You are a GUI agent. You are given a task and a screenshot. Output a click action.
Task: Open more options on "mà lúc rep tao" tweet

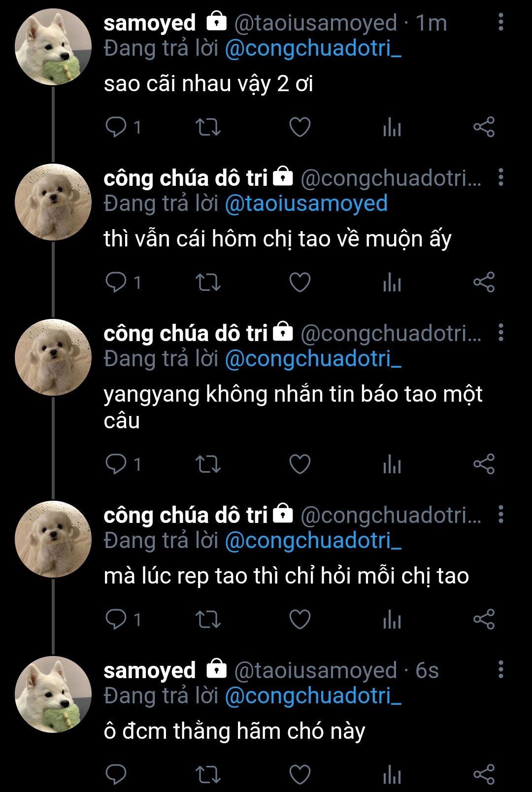tap(500, 514)
